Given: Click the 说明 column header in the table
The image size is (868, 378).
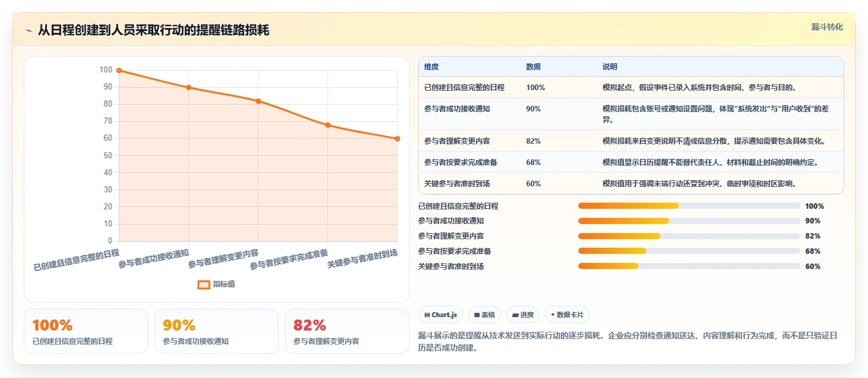Looking at the screenshot, I should pos(610,67).
